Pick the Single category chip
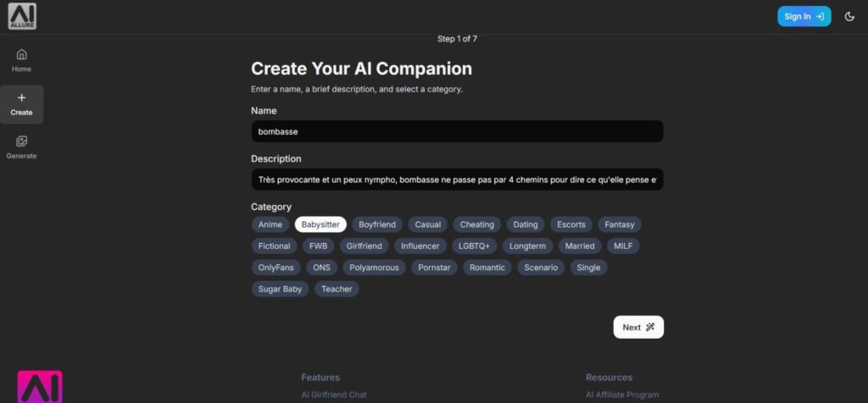Image resolution: width=868 pixels, height=403 pixels. click(x=588, y=268)
